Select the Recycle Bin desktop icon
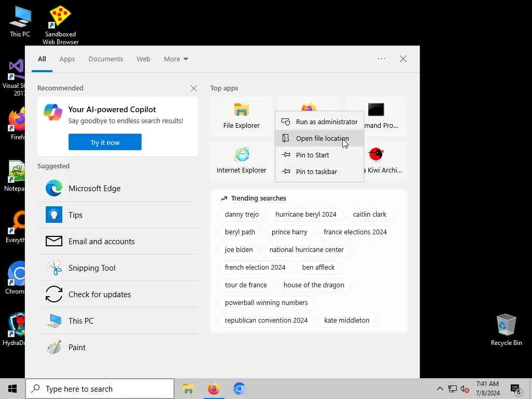The height and width of the screenshot is (399, 532). [x=506, y=329]
